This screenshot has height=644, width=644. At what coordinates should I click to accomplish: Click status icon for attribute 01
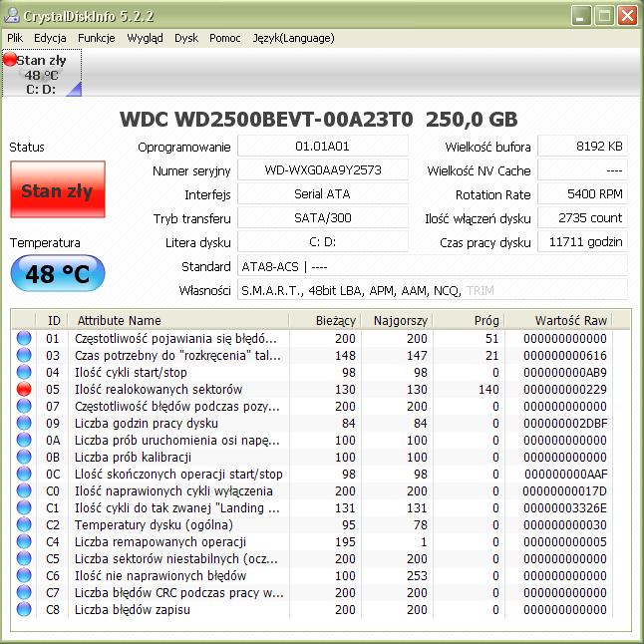click(24, 338)
